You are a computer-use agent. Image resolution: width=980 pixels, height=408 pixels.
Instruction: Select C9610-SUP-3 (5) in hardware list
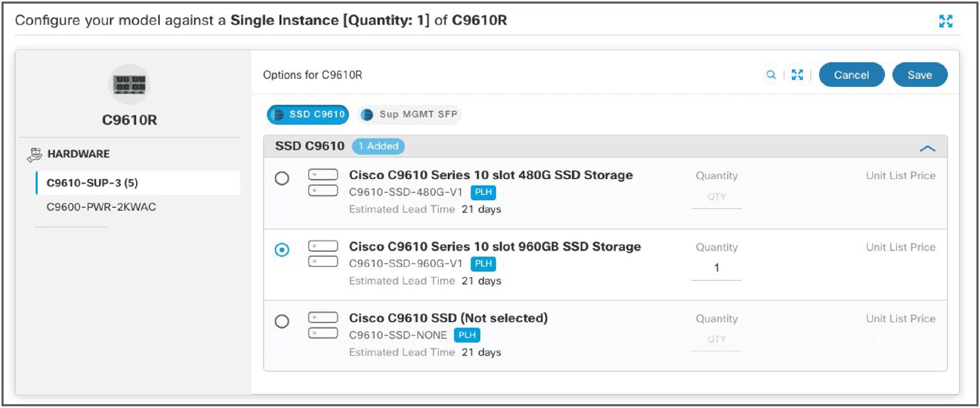pyautogui.click(x=138, y=183)
